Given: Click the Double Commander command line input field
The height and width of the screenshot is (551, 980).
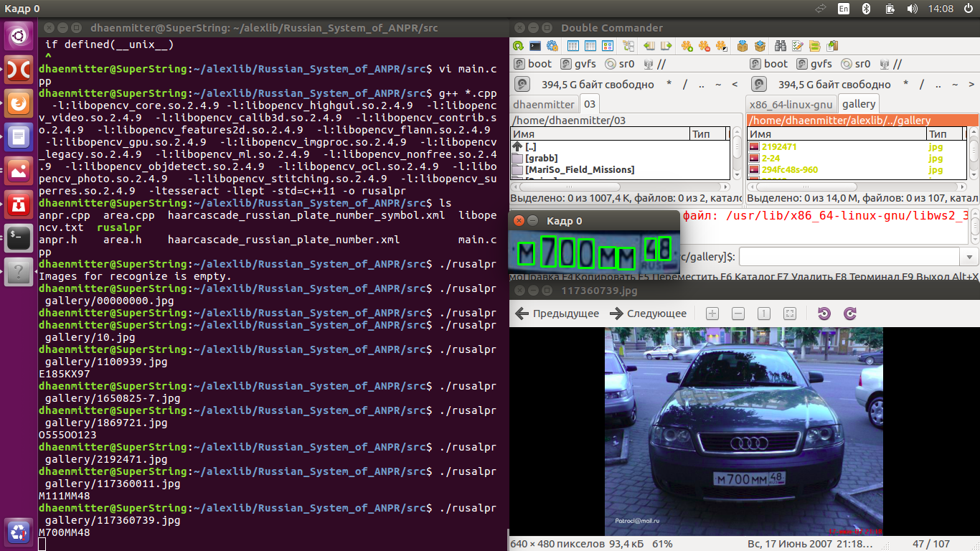Looking at the screenshot, I should [849, 257].
